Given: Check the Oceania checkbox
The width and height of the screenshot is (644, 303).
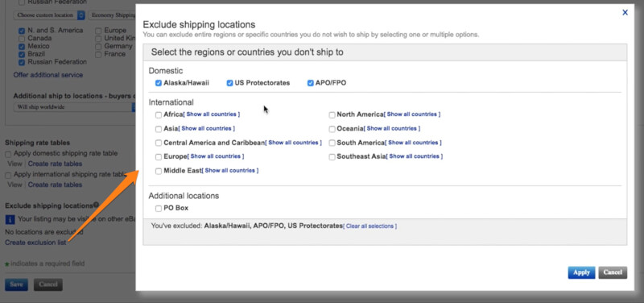Looking at the screenshot, I should (x=332, y=129).
